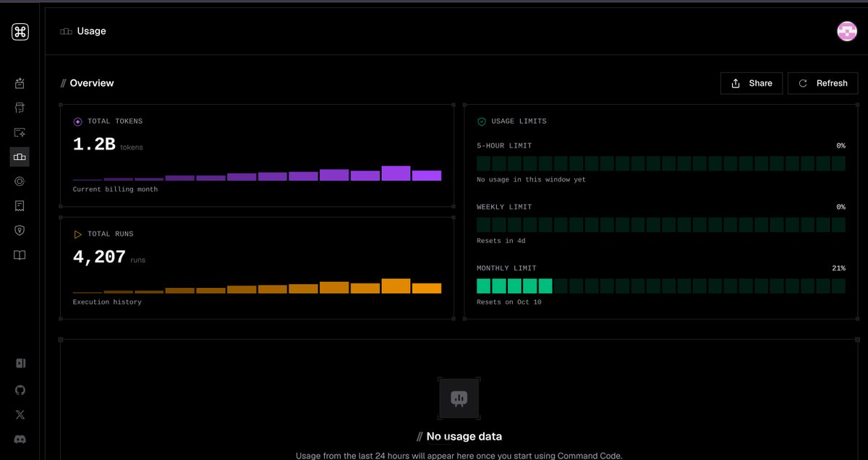Click the 'TOTAL TOKENS' label

click(115, 122)
